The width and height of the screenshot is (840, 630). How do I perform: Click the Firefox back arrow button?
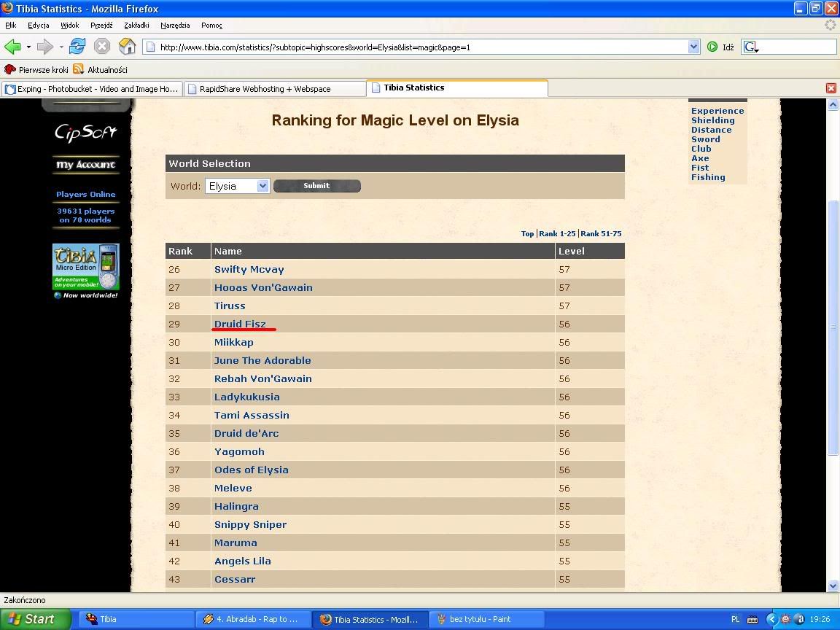pos(12,47)
